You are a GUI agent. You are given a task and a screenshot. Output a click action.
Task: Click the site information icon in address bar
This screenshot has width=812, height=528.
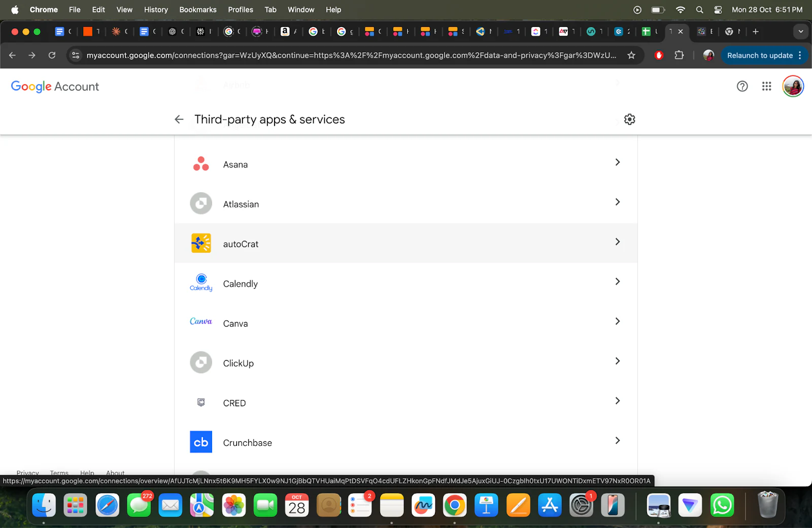pyautogui.click(x=76, y=55)
